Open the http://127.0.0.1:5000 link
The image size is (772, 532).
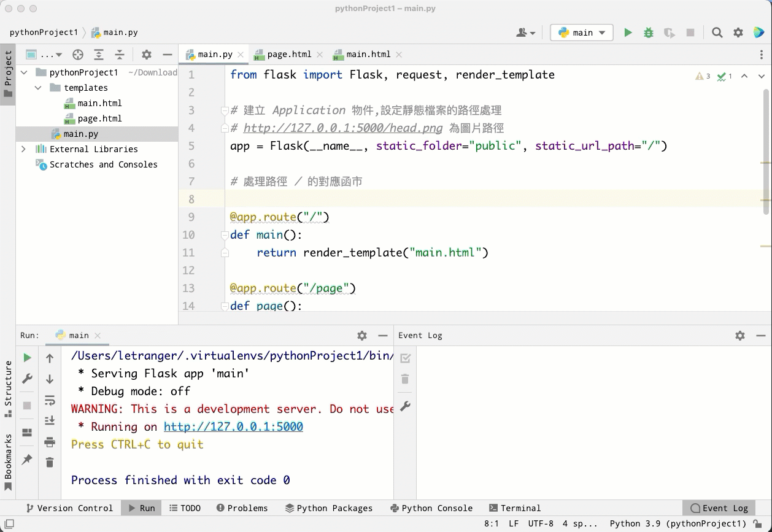pos(233,426)
